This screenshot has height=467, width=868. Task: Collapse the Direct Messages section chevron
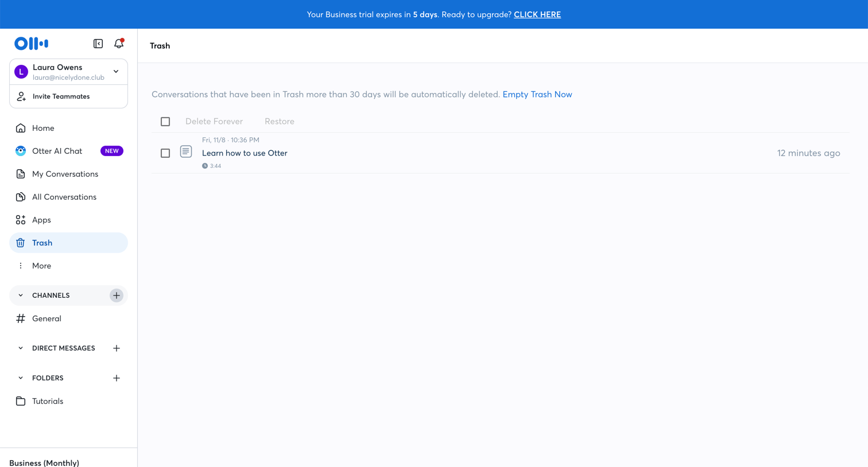click(21, 348)
